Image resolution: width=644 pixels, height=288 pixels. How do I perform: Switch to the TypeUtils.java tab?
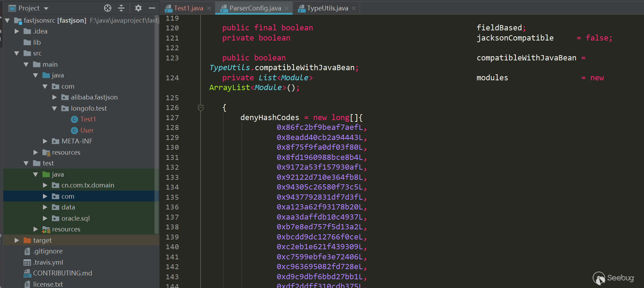point(327,8)
